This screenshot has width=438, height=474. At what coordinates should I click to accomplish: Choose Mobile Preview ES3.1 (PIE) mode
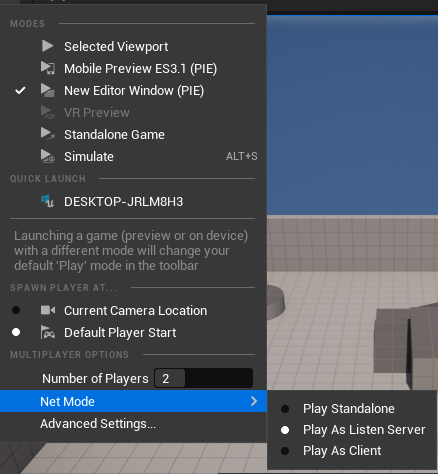(x=133, y=68)
